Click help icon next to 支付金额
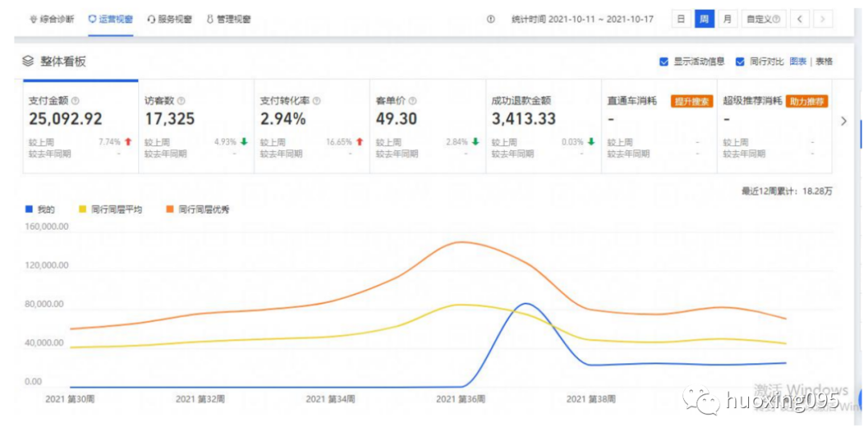 [x=76, y=101]
